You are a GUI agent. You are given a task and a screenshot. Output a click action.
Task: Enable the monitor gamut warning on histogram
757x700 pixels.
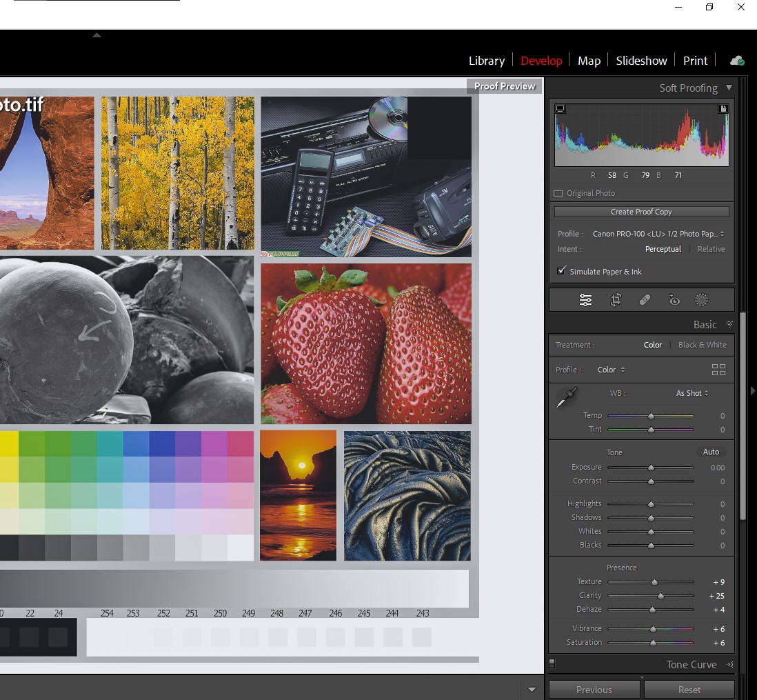tap(560, 108)
